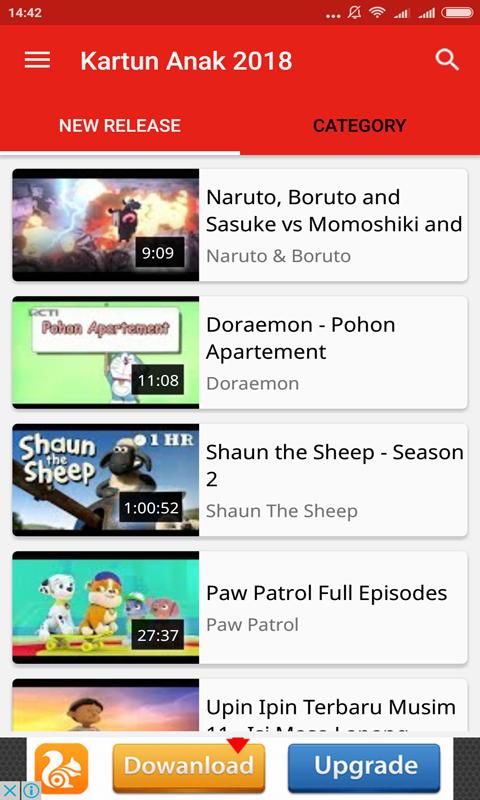The width and height of the screenshot is (480, 800).
Task: Check the Wi-Fi status bar icon
Action: (376, 13)
